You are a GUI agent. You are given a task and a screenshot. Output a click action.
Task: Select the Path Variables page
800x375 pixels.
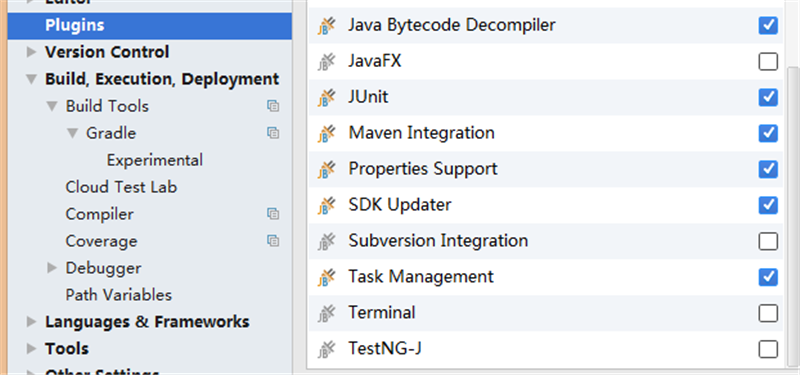pos(118,295)
